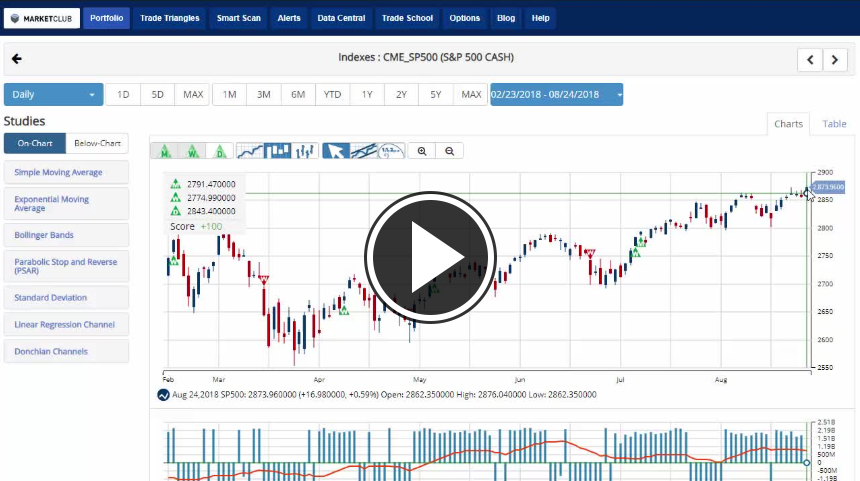860x481 pixels.
Task: Play the video overlay
Action: [430, 257]
